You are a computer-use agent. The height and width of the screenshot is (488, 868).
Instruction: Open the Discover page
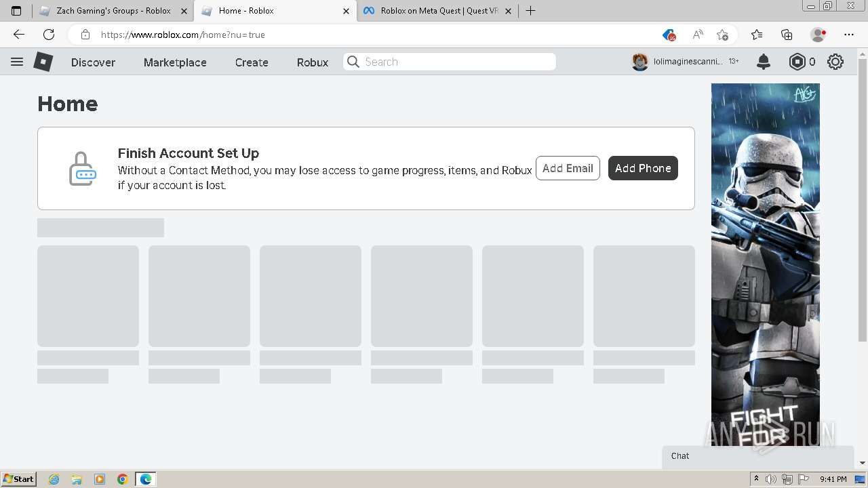(x=93, y=62)
